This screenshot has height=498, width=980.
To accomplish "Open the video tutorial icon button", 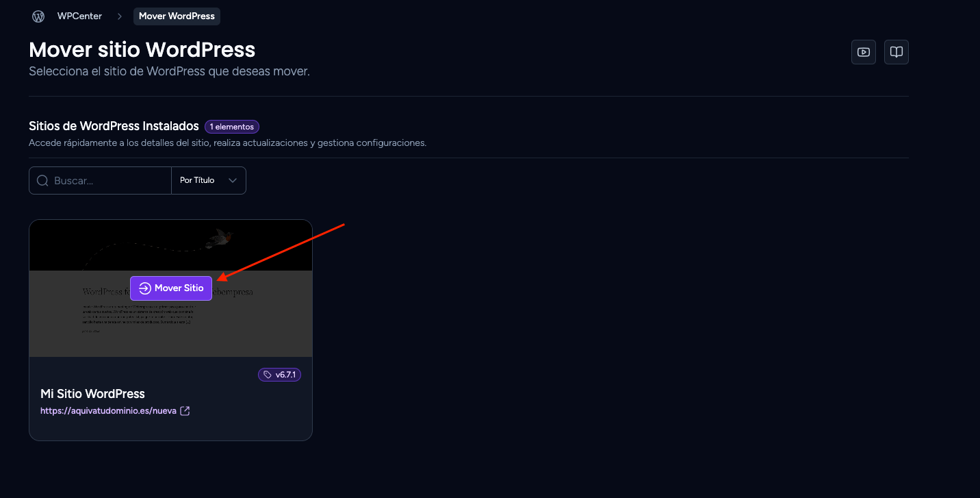I will pos(864,52).
